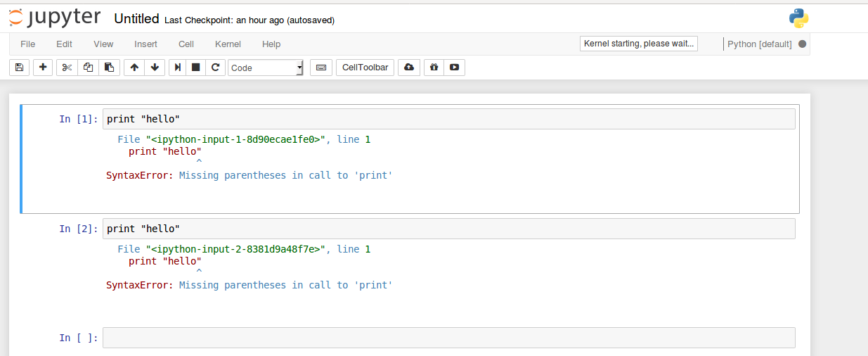This screenshot has height=356, width=868.
Task: Restart the kernel with the circular arrow
Action: pos(216,68)
